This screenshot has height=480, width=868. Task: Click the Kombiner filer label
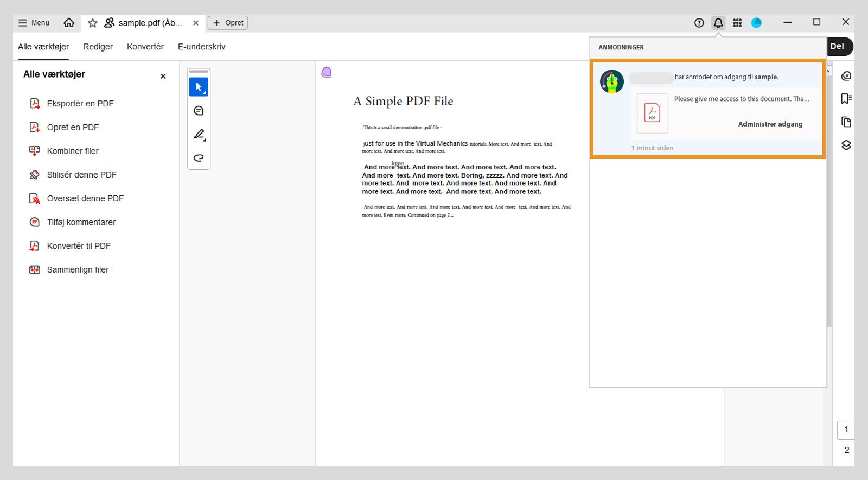73,151
